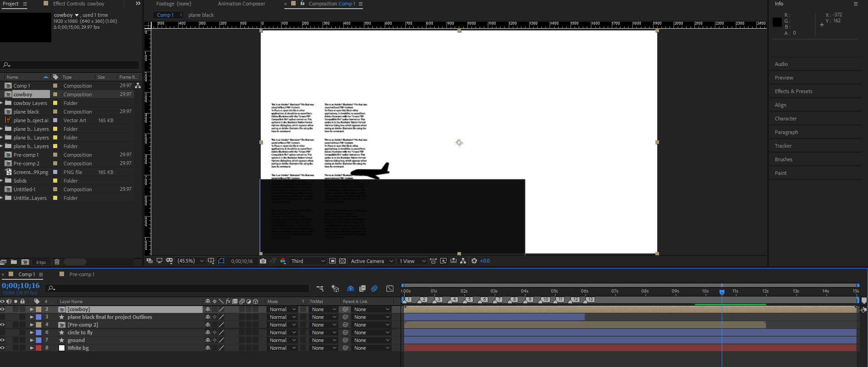The height and width of the screenshot is (367, 868).
Task: Toggle Motion Blur switch for the composition
Action: coord(374,288)
